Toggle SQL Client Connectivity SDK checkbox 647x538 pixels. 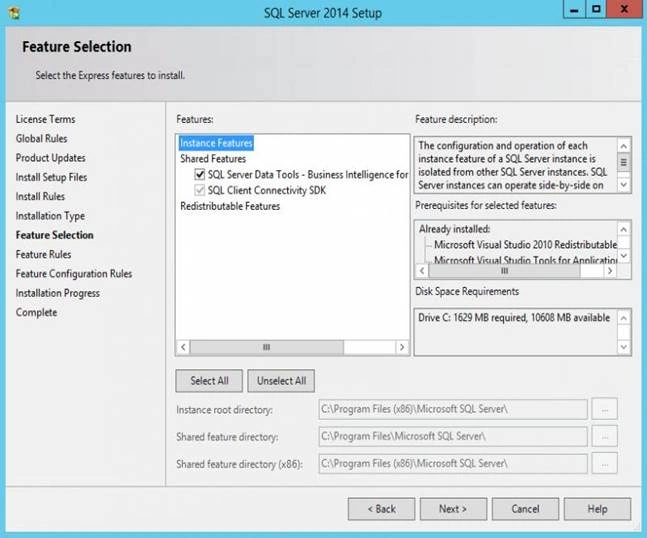click(200, 190)
